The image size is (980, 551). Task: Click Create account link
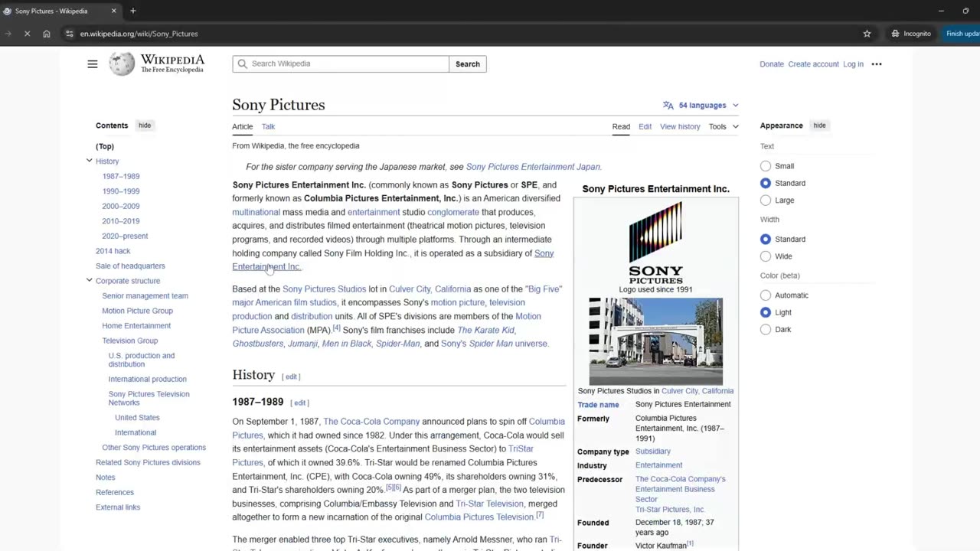pyautogui.click(x=813, y=64)
